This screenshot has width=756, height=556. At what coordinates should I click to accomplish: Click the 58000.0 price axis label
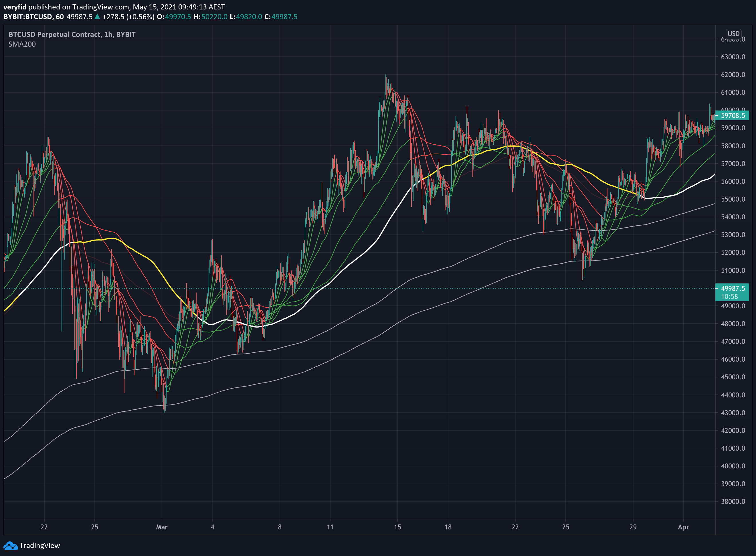pos(733,146)
